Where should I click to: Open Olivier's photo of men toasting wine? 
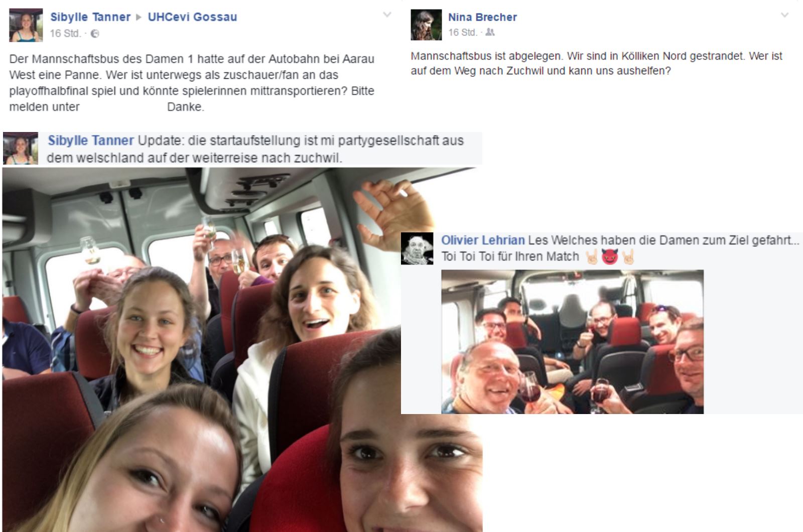click(572, 342)
